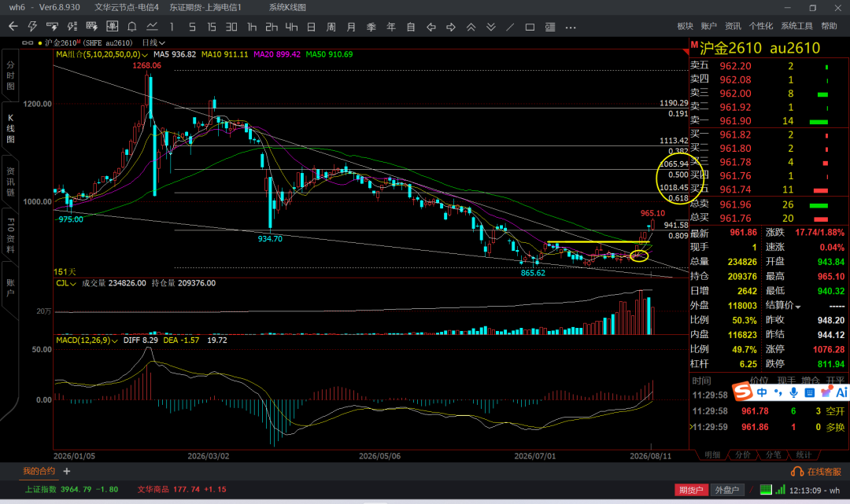Viewport: 850px width, 504px height.
Task: Open the Sogou soft keyboard icon
Action: [809, 392]
